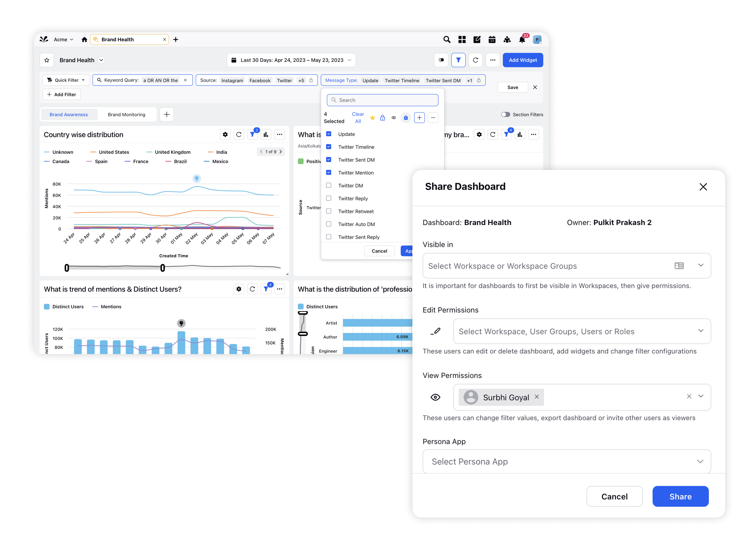The height and width of the screenshot is (552, 756).
Task: Favorite the dashboard with star icon
Action: coord(47,60)
